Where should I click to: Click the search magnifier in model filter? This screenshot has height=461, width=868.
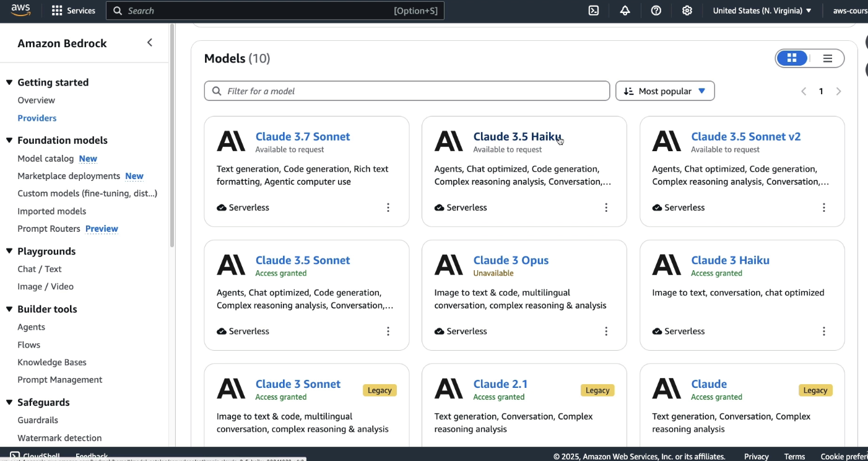pos(217,91)
